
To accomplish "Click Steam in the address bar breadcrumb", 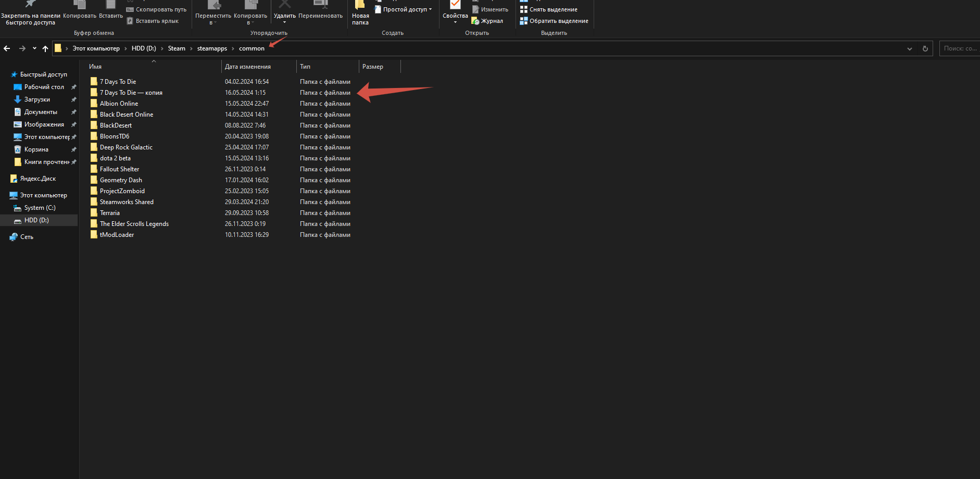I will 177,48.
